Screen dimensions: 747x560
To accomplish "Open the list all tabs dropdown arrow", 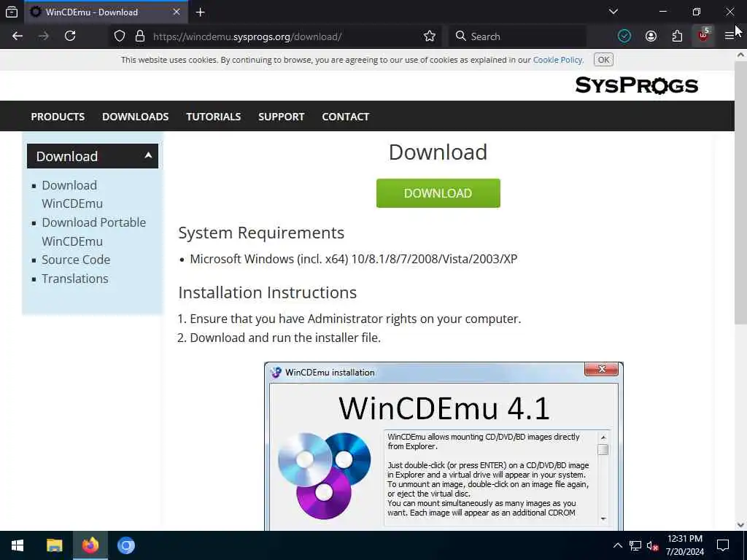I will tap(613, 12).
